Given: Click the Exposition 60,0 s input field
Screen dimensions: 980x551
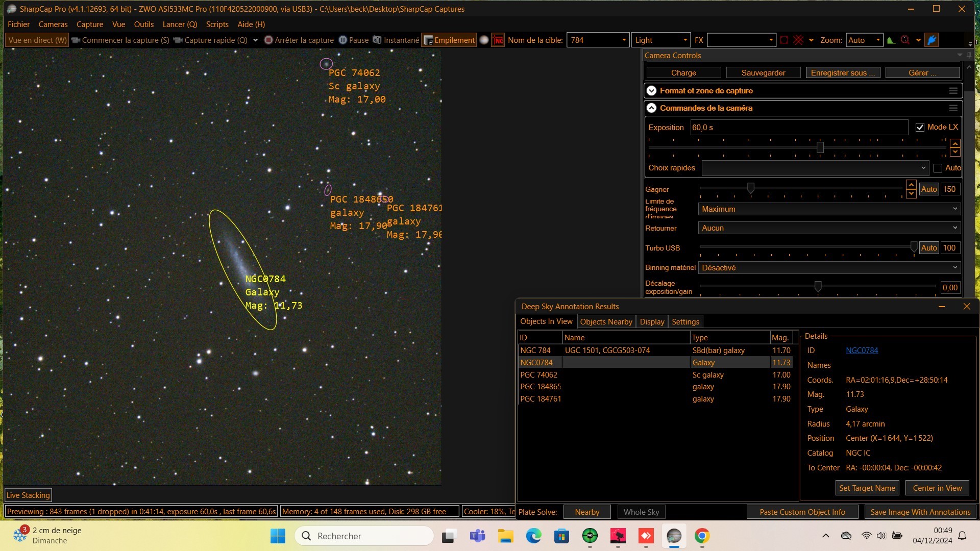Looking at the screenshot, I should point(799,128).
